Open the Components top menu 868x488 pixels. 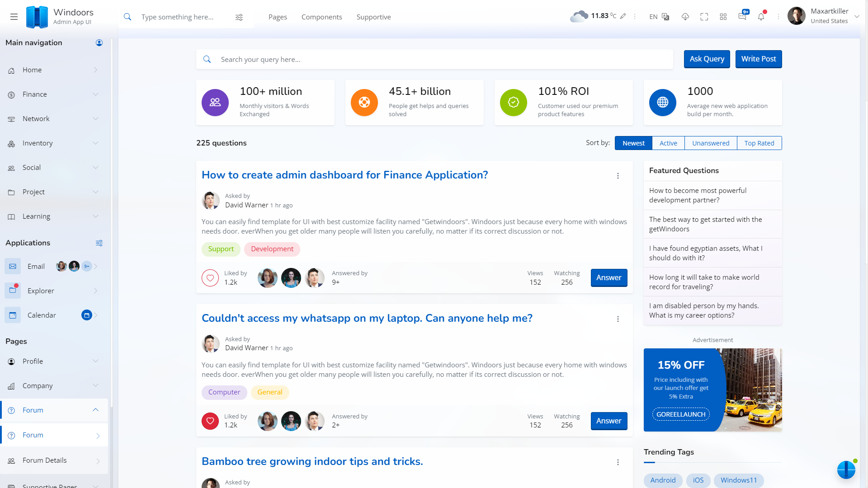(x=321, y=17)
